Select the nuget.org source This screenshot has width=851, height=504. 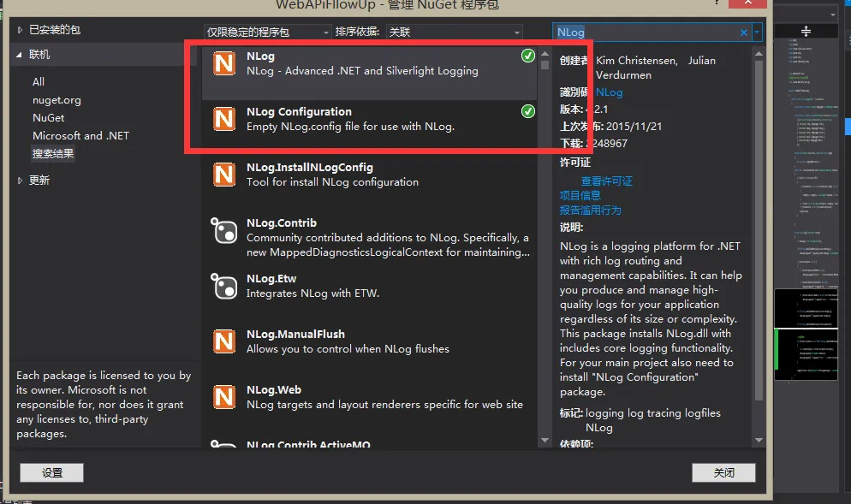point(57,100)
